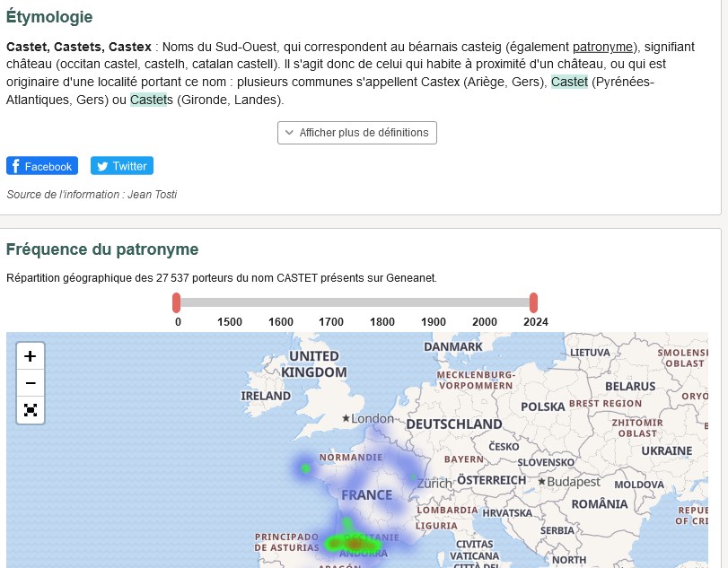The width and height of the screenshot is (728, 568).
Task: Zoom in on the map
Action: (31, 356)
